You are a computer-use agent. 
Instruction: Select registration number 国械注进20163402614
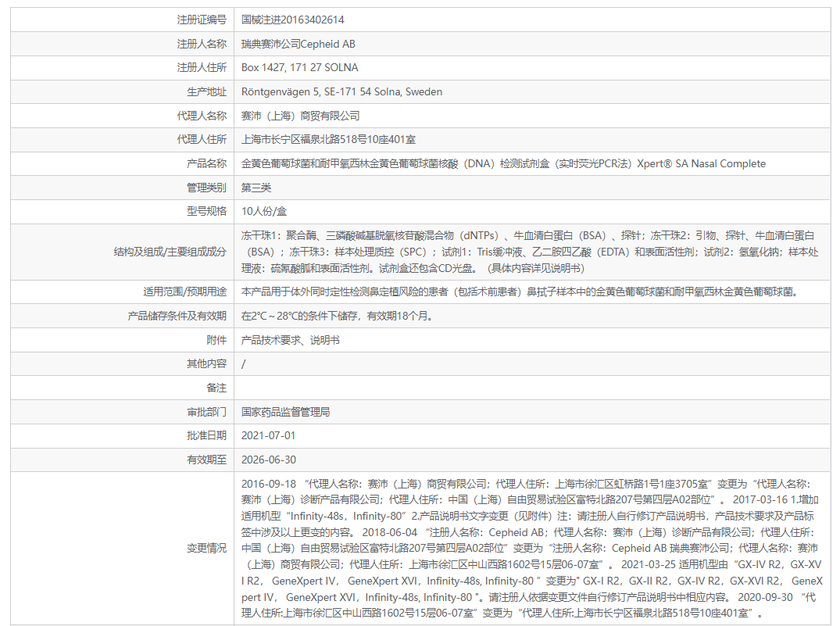pos(292,20)
